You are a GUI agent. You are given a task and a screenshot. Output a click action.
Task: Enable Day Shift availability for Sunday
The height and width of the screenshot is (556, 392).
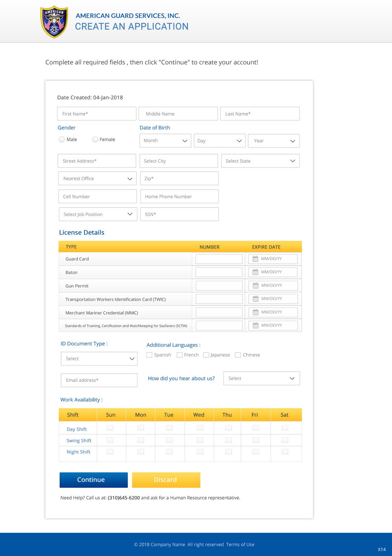click(x=110, y=428)
